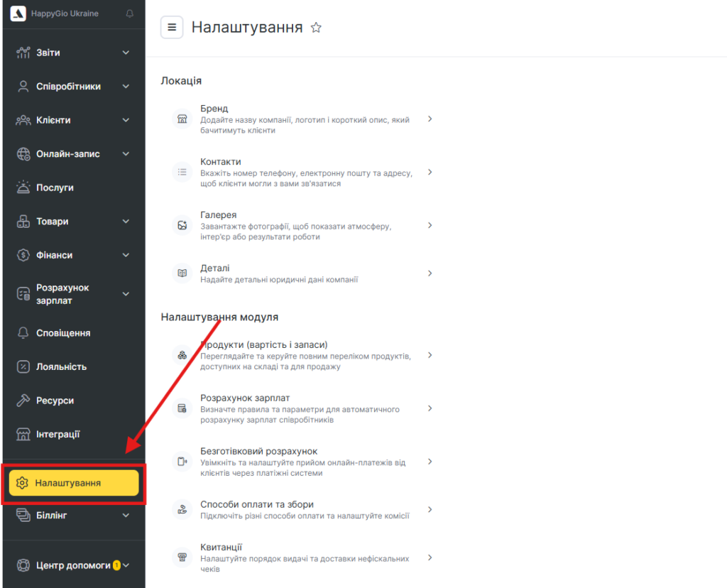727x588 pixels.
Task: Click the Квитанції receipt icon
Action: (182, 557)
